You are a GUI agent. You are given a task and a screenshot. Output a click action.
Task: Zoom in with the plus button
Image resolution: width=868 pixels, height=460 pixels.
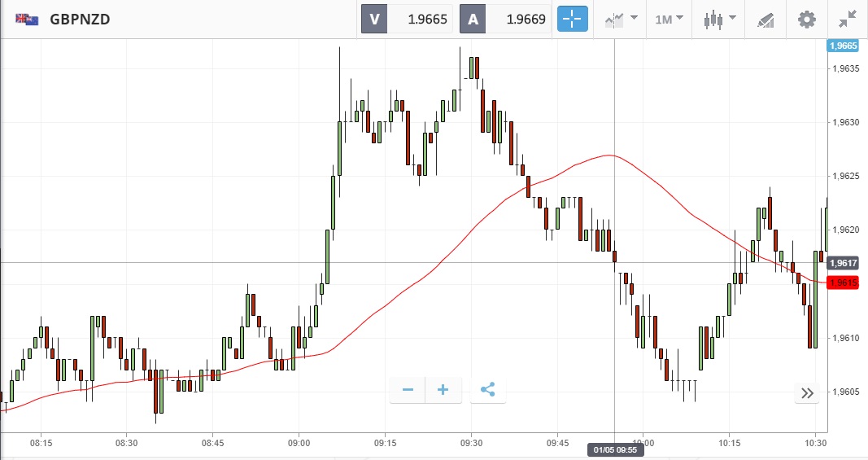[443, 390]
